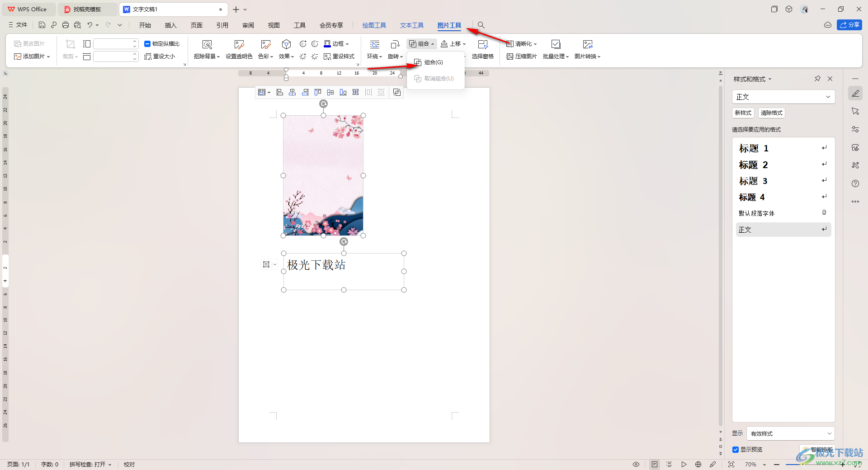Click the selection arrow icon in right sidebar

click(855, 111)
